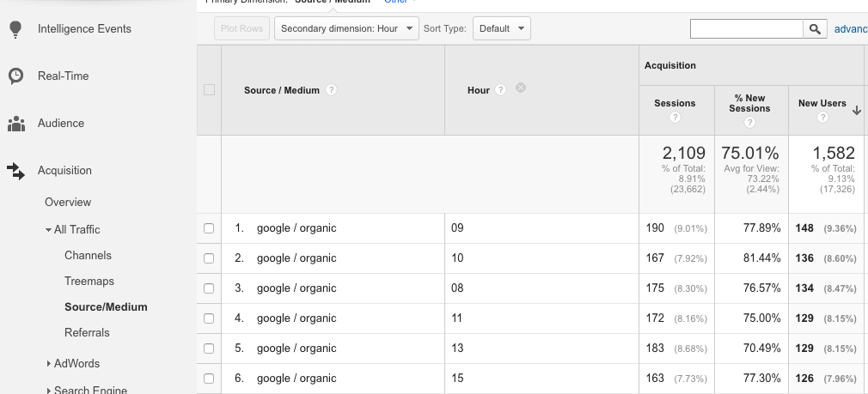Check the box for row 4

(209, 318)
